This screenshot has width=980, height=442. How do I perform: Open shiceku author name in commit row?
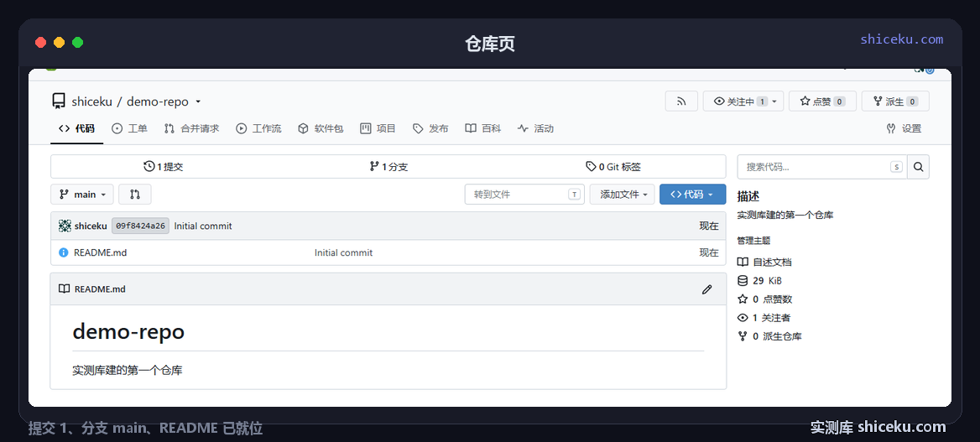pos(91,226)
